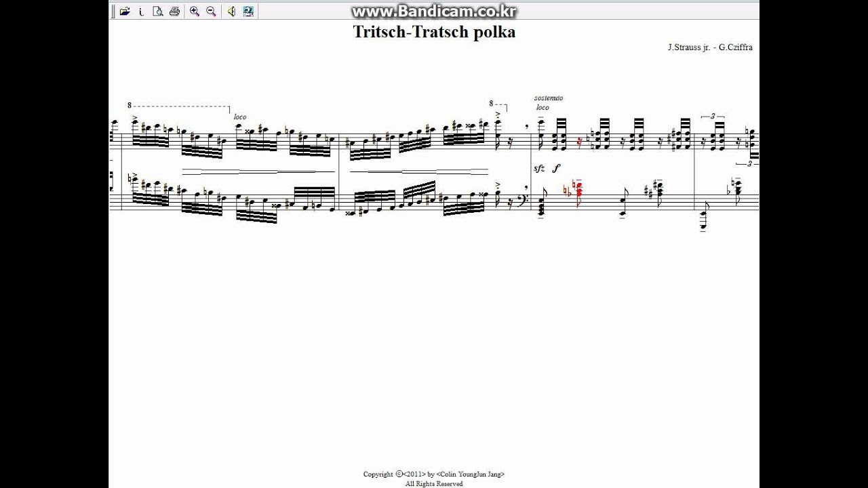This screenshot has height=488, width=868.
Task: Click the 'sfz' dynamic marking
Action: (540, 168)
